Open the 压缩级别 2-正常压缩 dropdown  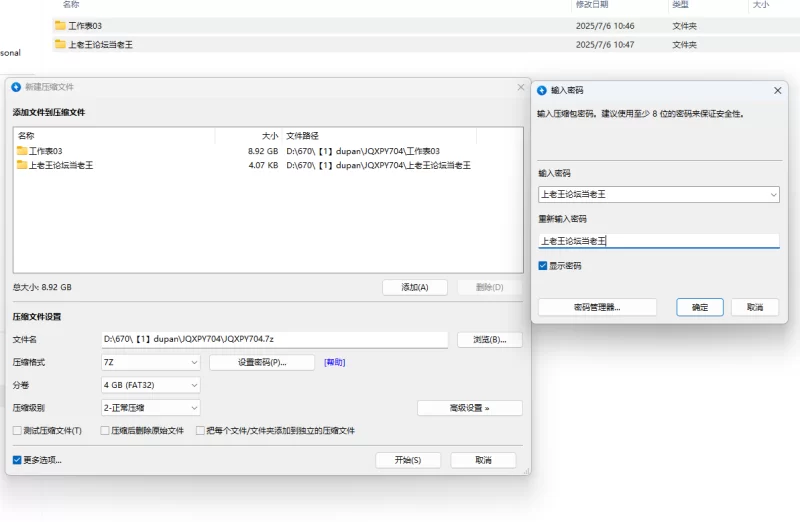pyautogui.click(x=151, y=408)
